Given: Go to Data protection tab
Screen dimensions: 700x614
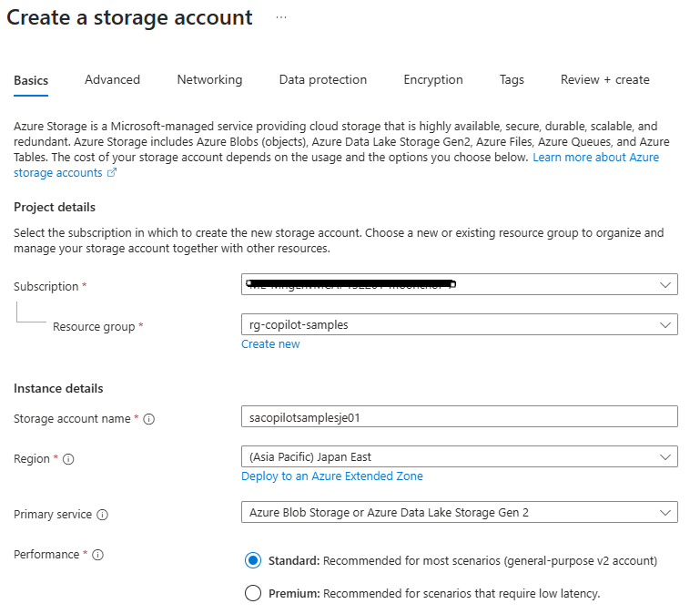Looking at the screenshot, I should click(322, 80).
